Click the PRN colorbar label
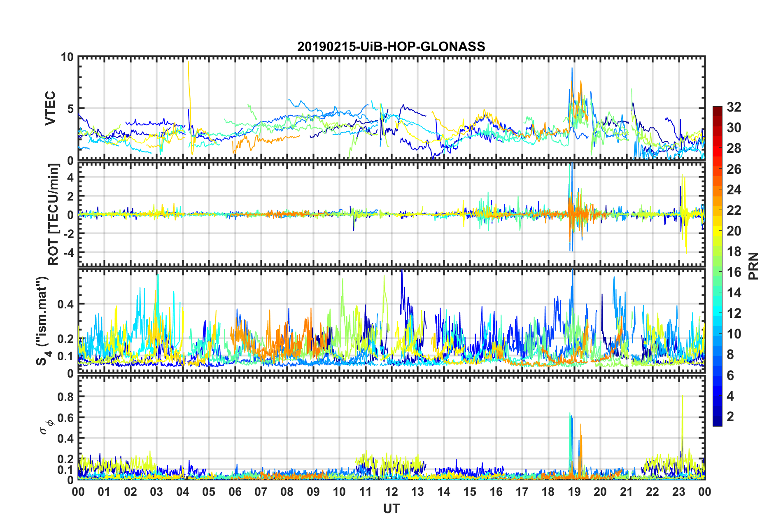Viewport: 783px width, 532px height. click(753, 266)
